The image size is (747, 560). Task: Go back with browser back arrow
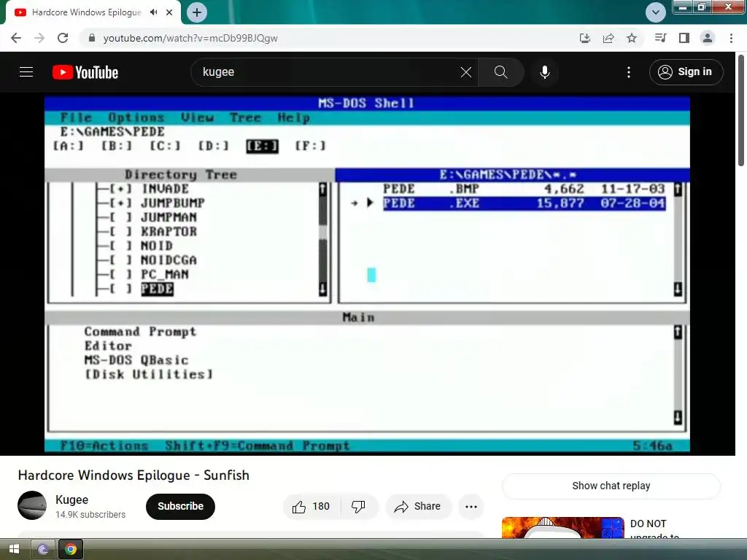(x=16, y=38)
